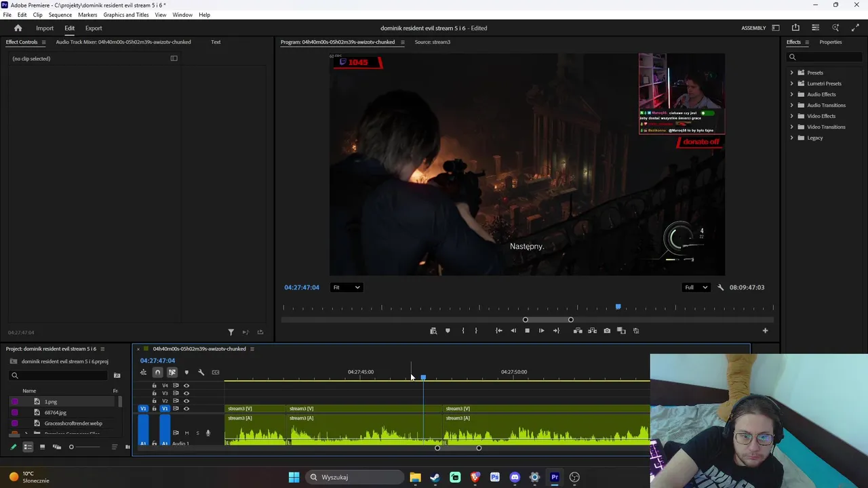This screenshot has height=488, width=868.
Task: Solo the Audio 1 track
Action: [x=197, y=433]
